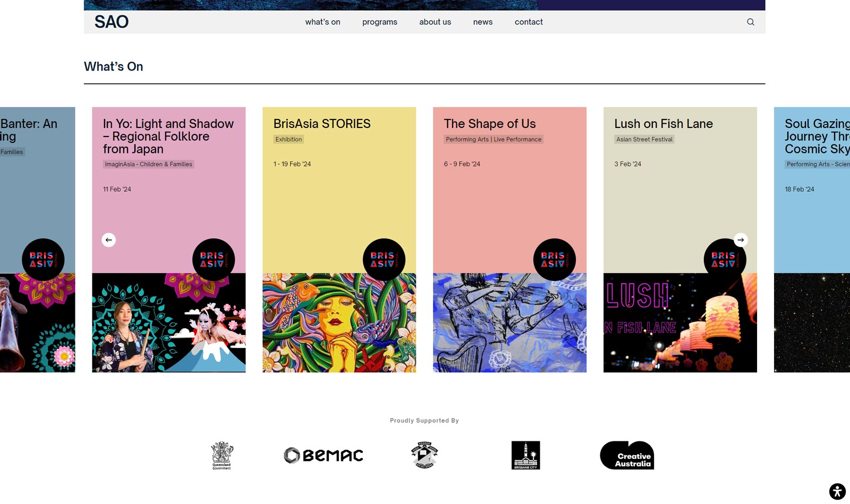Click BrisAsia badge on In Yo card
This screenshot has width=850, height=504.
(x=214, y=260)
